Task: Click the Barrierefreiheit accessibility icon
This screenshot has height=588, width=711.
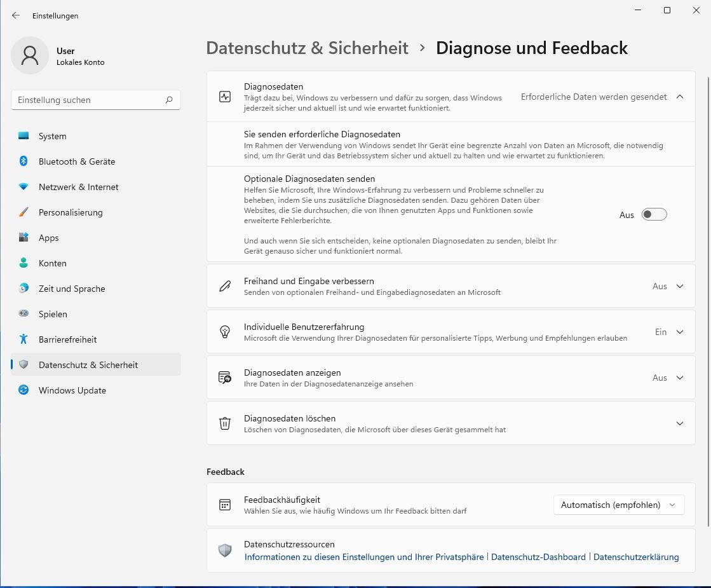Action: click(24, 339)
